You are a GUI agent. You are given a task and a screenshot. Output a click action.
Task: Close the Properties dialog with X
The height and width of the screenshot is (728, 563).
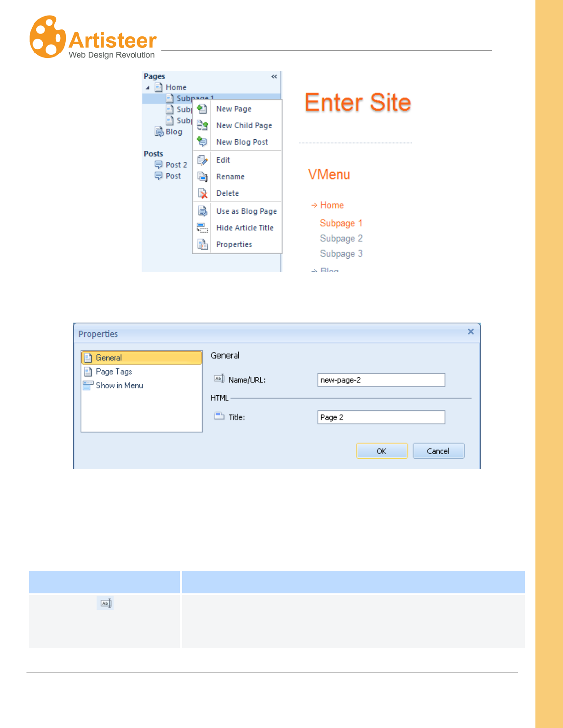471,331
